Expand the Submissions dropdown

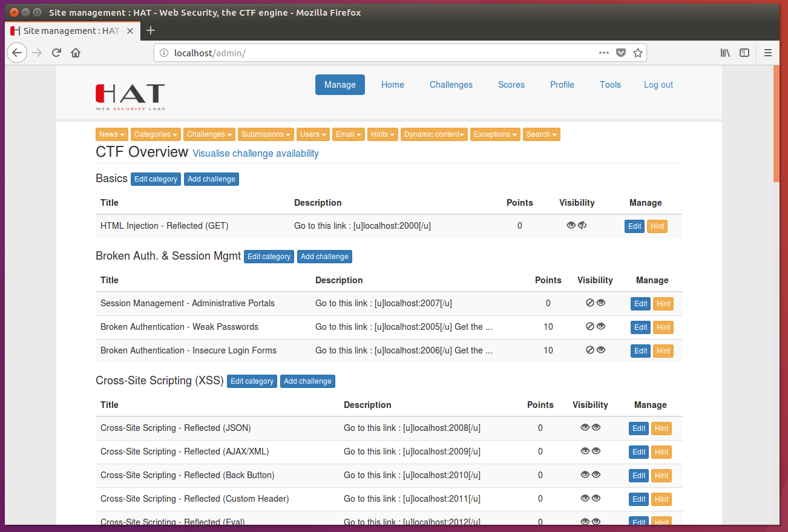266,134
